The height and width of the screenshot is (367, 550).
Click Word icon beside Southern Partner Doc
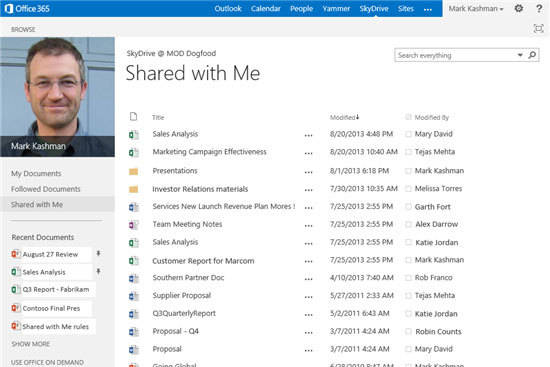133,278
